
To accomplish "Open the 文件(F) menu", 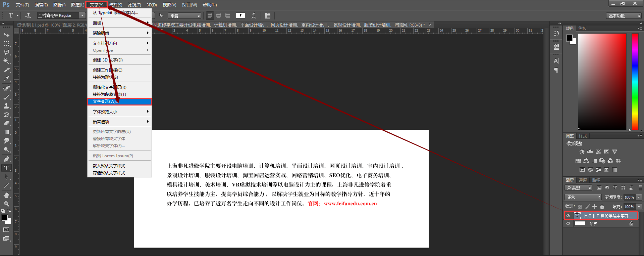I will coord(22,5).
